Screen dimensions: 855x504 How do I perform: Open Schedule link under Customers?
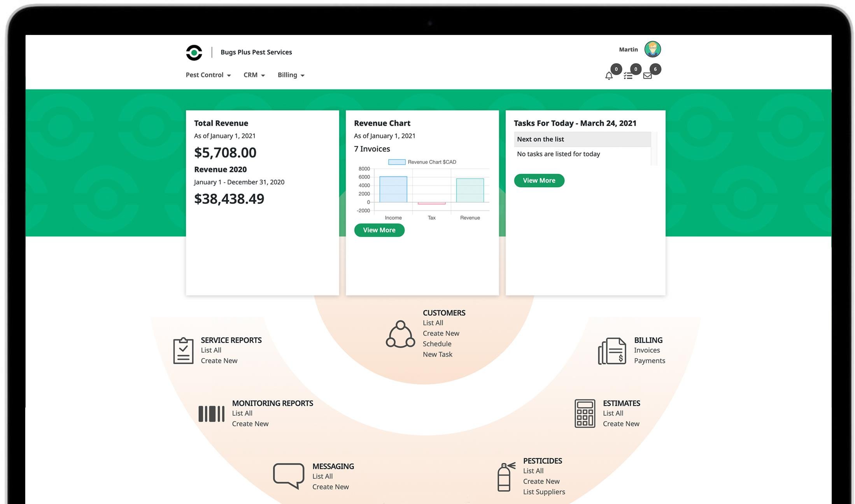tap(437, 344)
